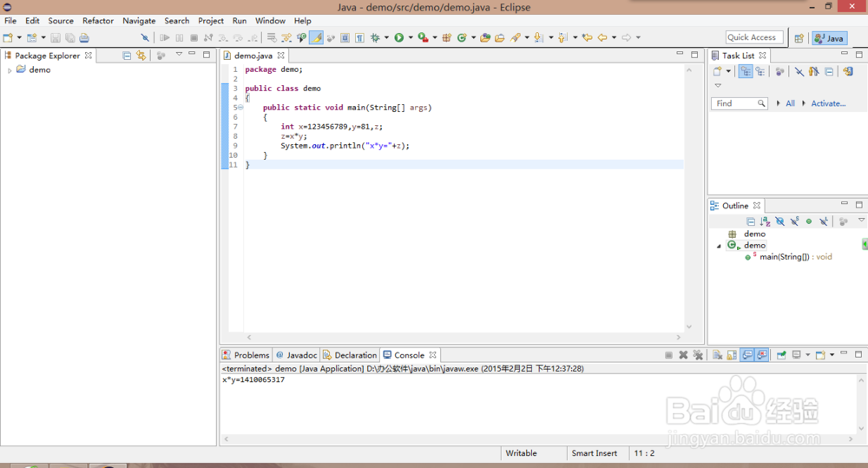
Task: Collapse the demo class in Outline
Action: pos(719,246)
